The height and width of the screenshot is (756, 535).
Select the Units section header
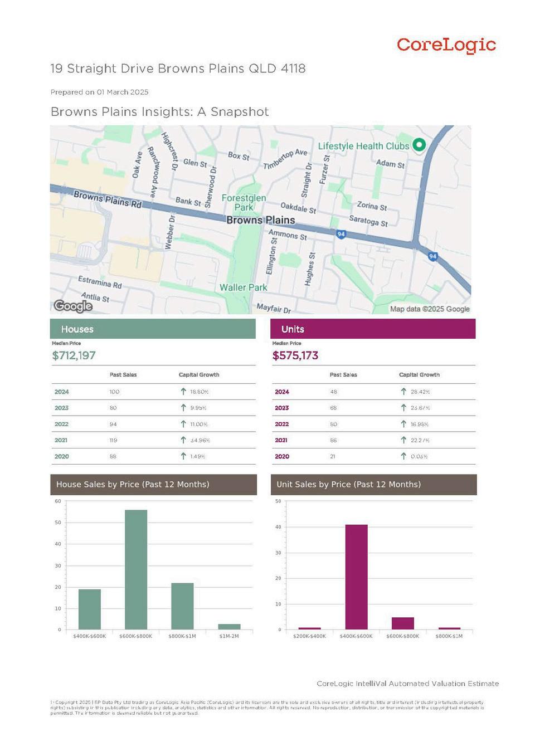373,329
